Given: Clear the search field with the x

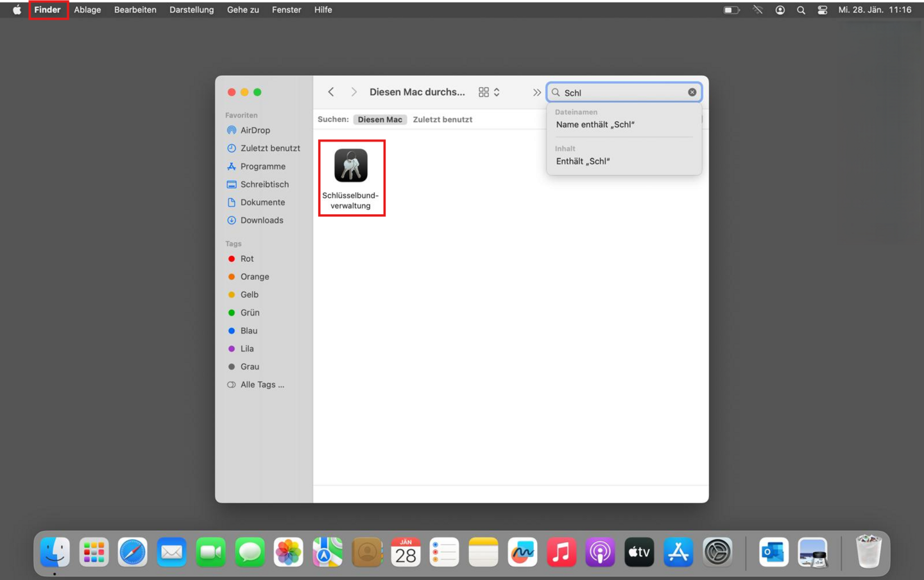Looking at the screenshot, I should [692, 91].
